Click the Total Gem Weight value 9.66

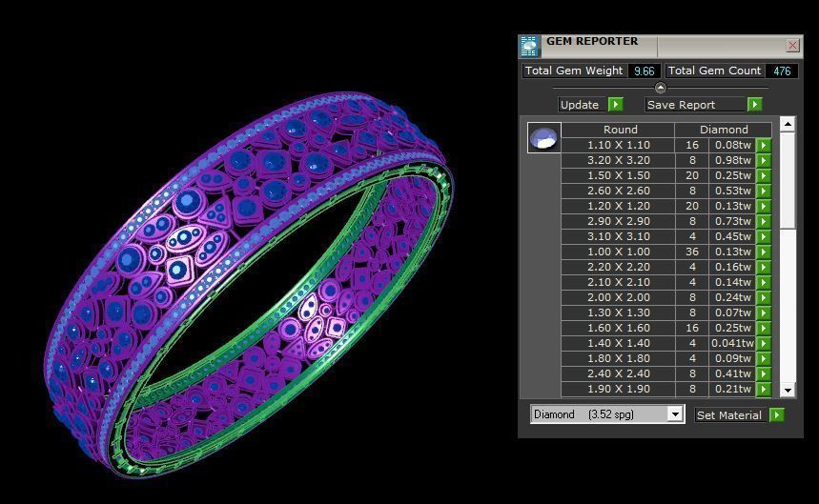pos(644,71)
